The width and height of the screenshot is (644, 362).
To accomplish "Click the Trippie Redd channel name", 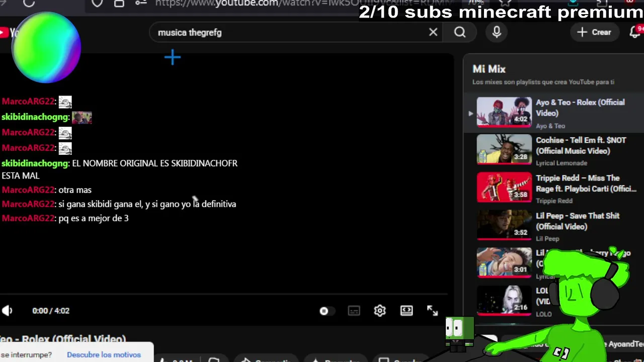I will [554, 201].
